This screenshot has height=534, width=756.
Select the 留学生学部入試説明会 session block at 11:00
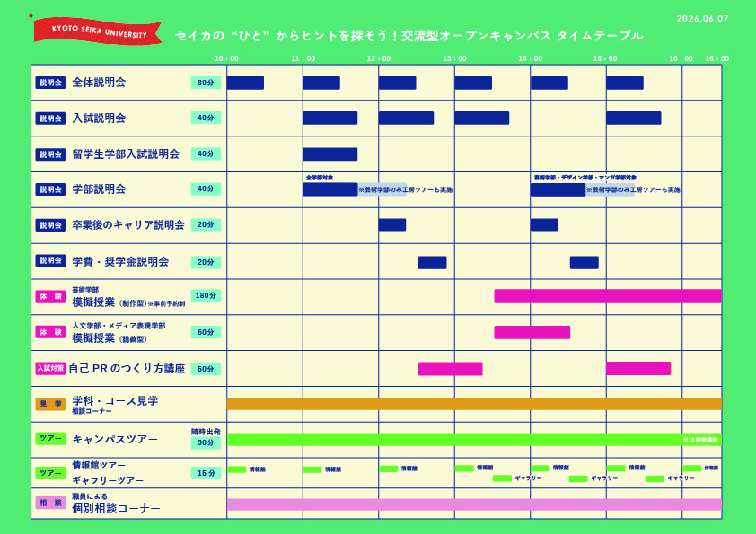330,153
